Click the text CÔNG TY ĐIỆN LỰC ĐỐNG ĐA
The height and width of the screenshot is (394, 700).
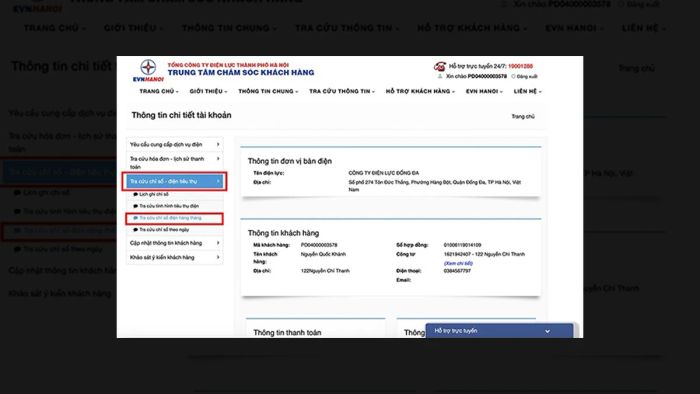click(x=383, y=173)
